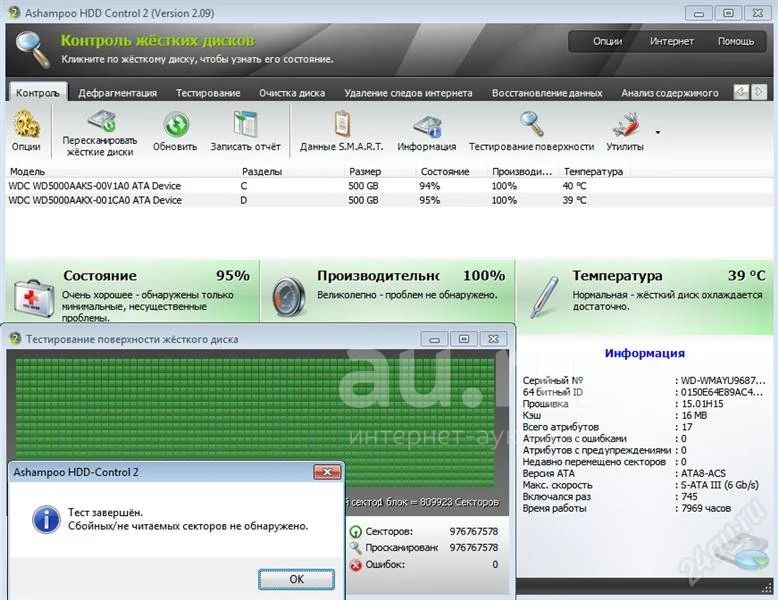
Task: Open the Информация drive icon
Action: pos(427,126)
